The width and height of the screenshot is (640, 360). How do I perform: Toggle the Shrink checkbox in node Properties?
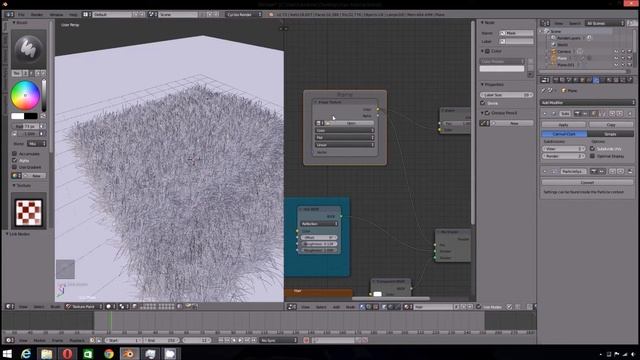(483, 103)
